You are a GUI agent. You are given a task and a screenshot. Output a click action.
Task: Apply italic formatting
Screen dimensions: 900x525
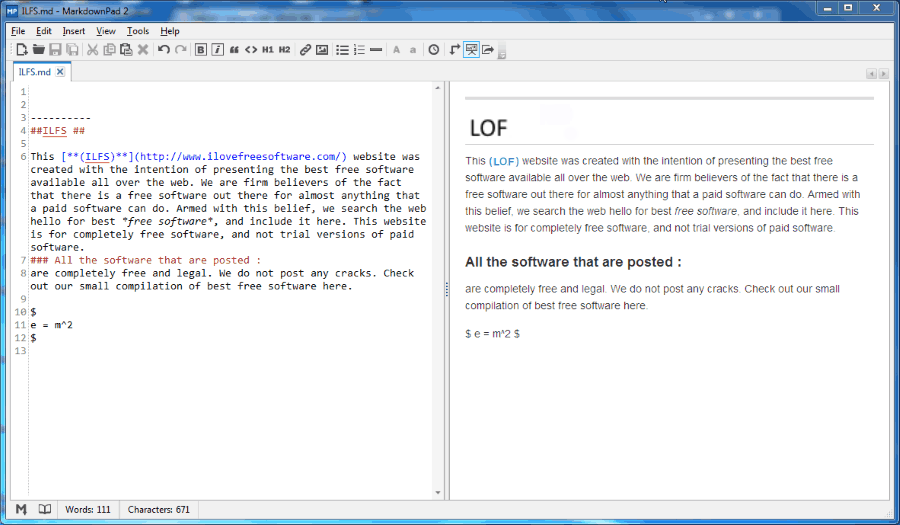click(218, 50)
